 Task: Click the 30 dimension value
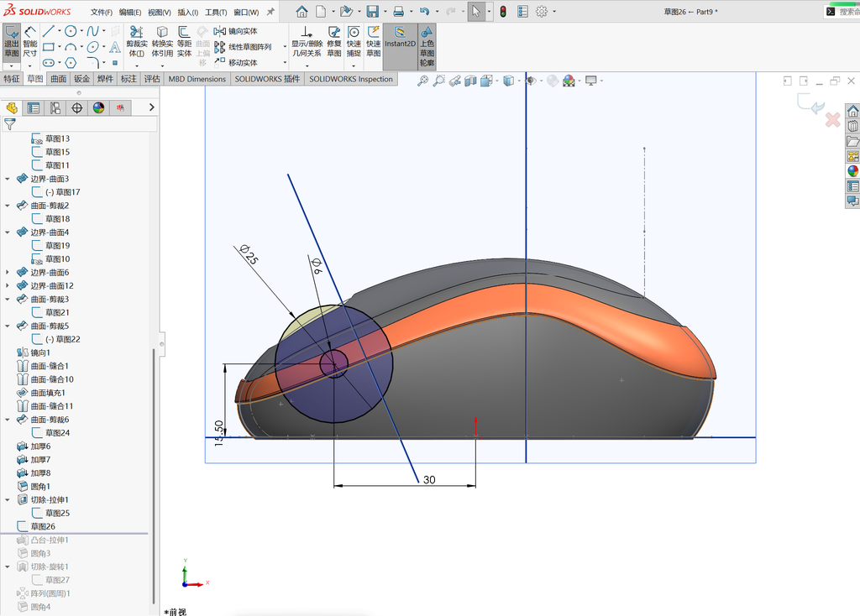pos(429,479)
